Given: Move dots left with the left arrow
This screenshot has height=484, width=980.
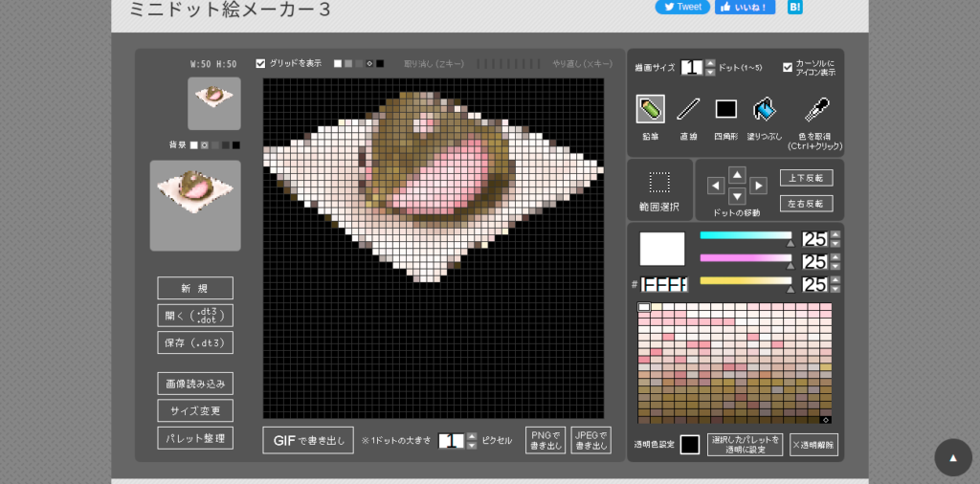Looking at the screenshot, I should (x=716, y=186).
